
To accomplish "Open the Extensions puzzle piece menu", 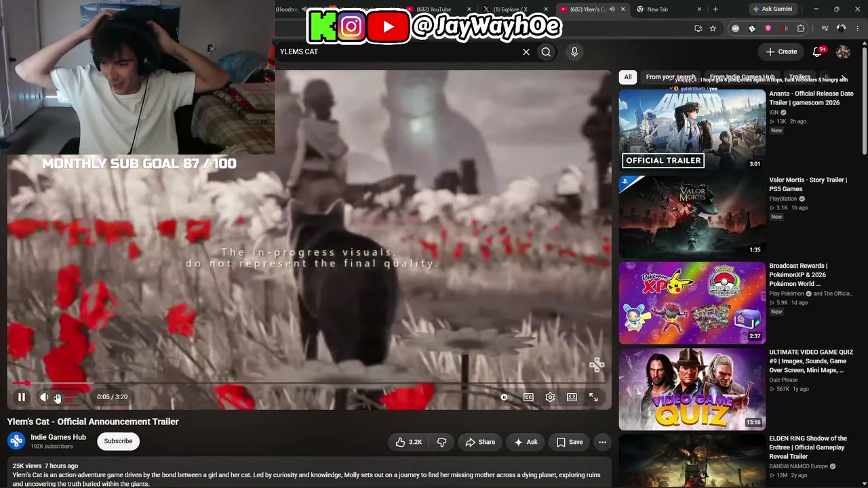I will (x=801, y=28).
